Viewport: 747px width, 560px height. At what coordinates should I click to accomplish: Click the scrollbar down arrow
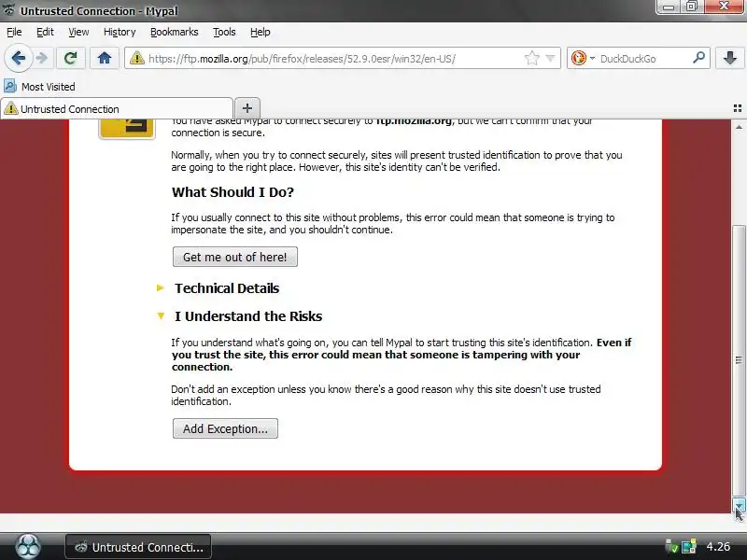739,505
